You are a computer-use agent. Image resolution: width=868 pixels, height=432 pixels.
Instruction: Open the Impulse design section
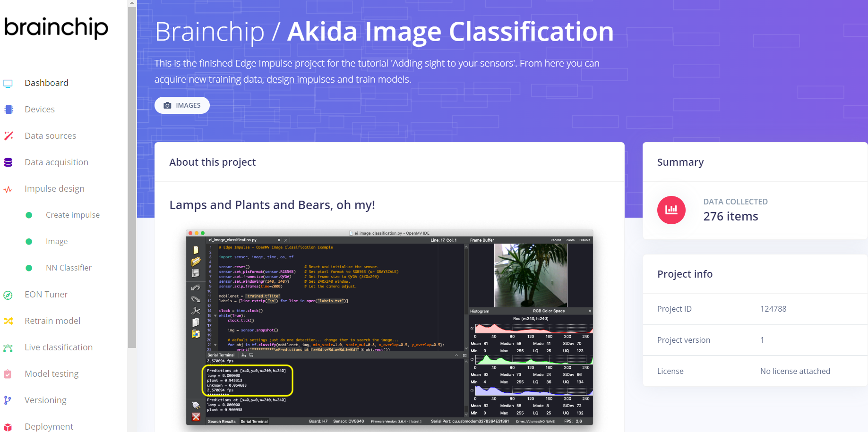pos(55,189)
